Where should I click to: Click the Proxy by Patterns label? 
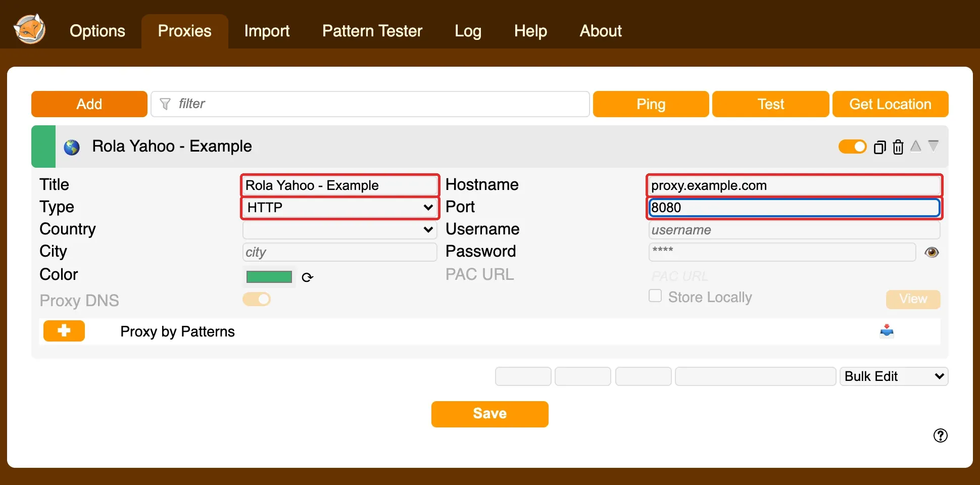(x=178, y=331)
